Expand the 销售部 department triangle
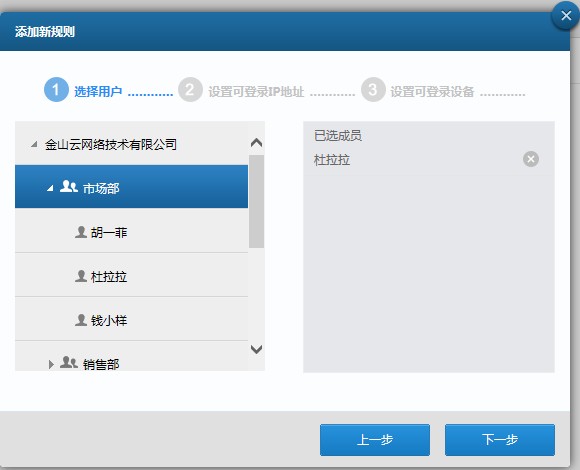The height and width of the screenshot is (470, 580). (51, 365)
